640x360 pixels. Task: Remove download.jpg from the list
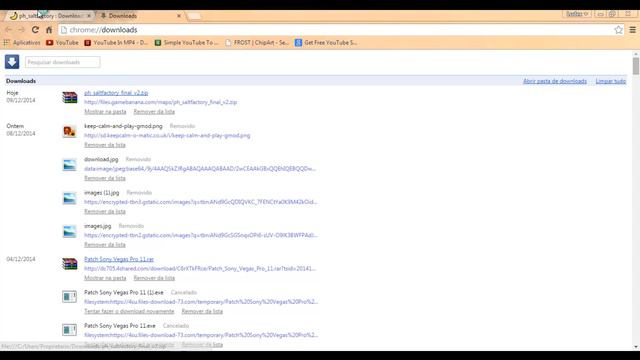pos(104,178)
